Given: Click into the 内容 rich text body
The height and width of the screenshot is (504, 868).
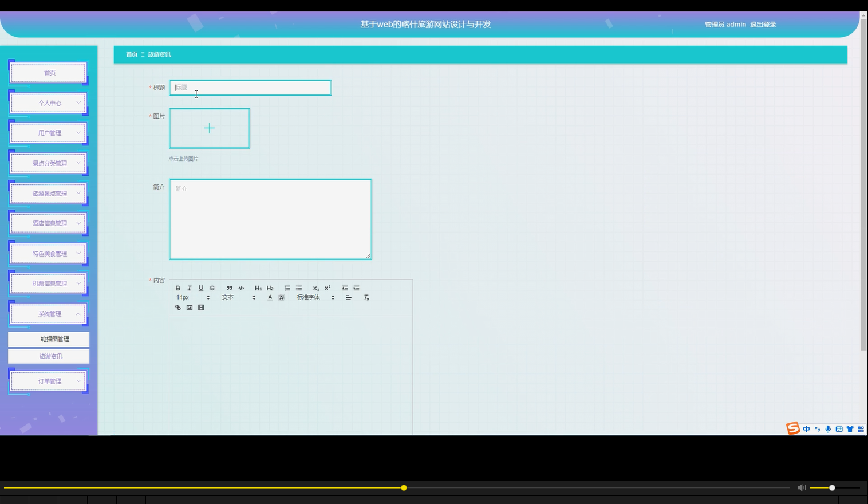Looking at the screenshot, I should (x=291, y=375).
